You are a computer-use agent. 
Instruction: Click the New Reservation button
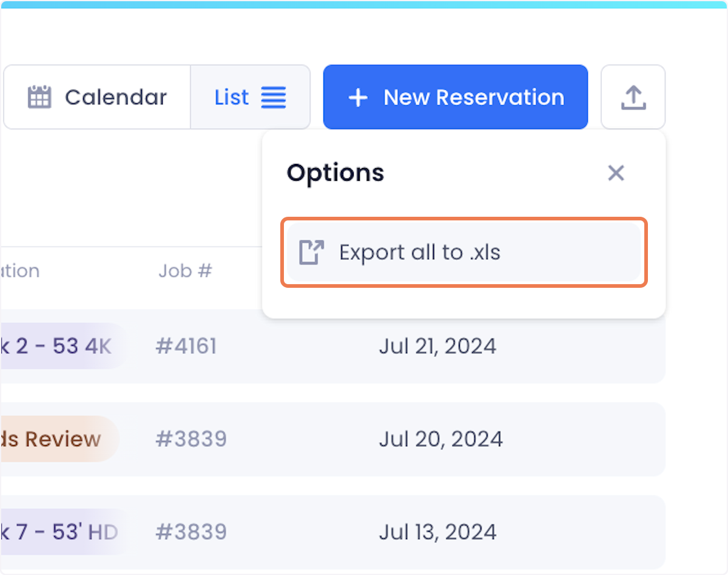pyautogui.click(x=456, y=97)
